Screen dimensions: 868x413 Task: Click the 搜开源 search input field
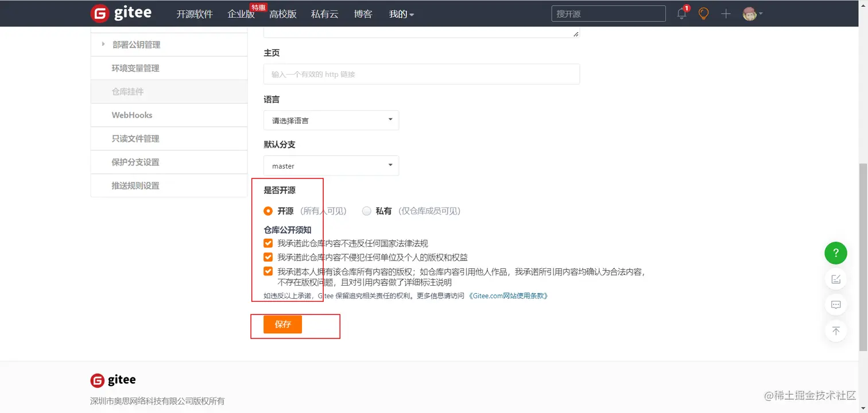(x=608, y=13)
